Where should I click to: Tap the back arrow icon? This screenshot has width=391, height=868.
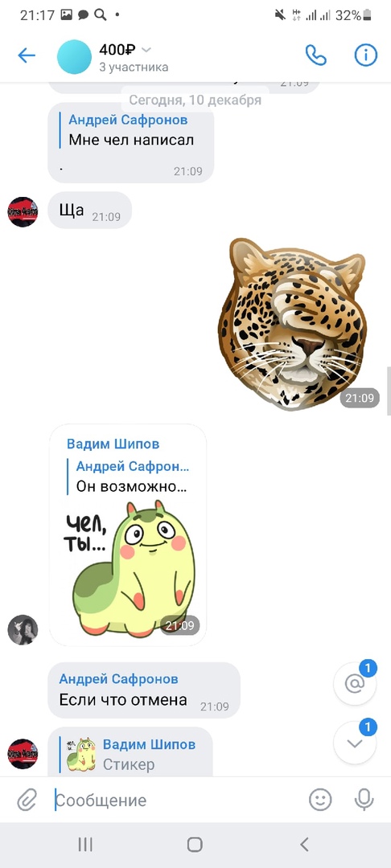pos(26,55)
